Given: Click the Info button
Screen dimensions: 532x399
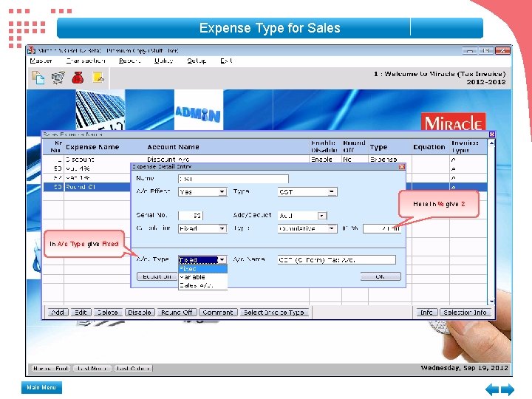Looking at the screenshot, I should [x=426, y=312].
